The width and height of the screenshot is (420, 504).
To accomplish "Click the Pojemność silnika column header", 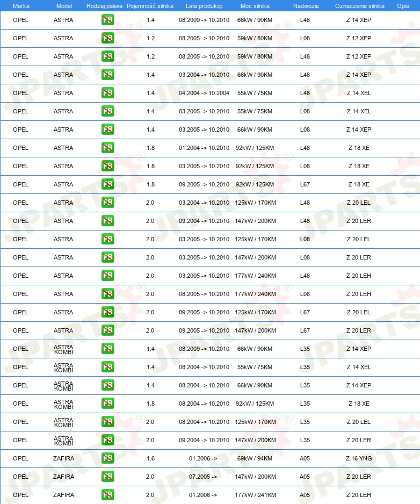I will [150, 6].
